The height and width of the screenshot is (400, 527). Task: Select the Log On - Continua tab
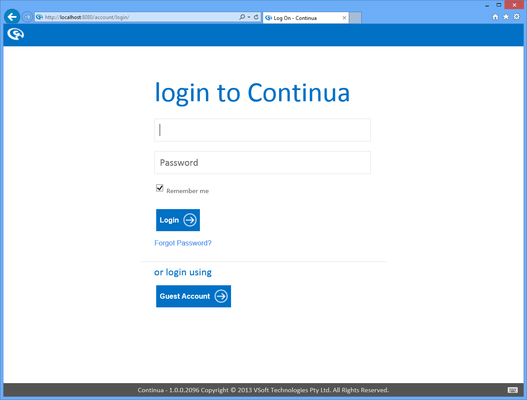305,18
